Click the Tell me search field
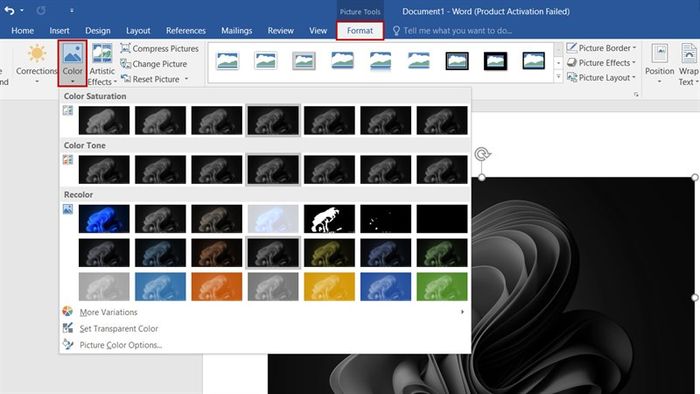 458,30
